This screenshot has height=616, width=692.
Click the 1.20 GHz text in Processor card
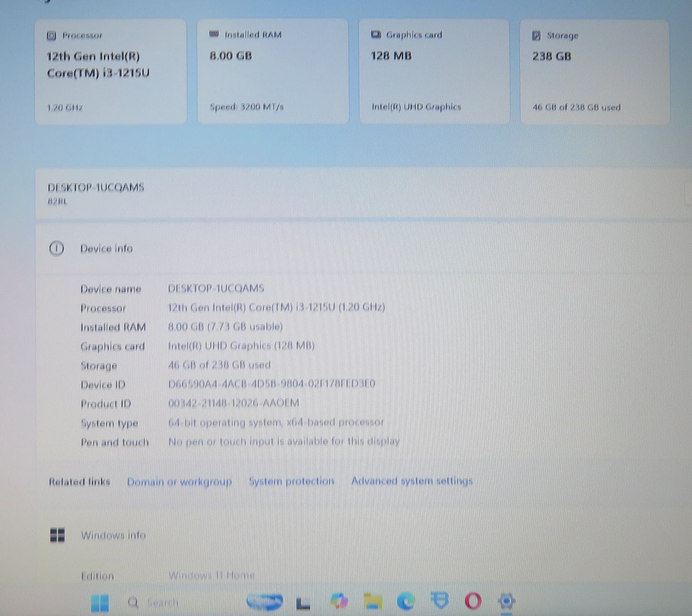(x=65, y=108)
